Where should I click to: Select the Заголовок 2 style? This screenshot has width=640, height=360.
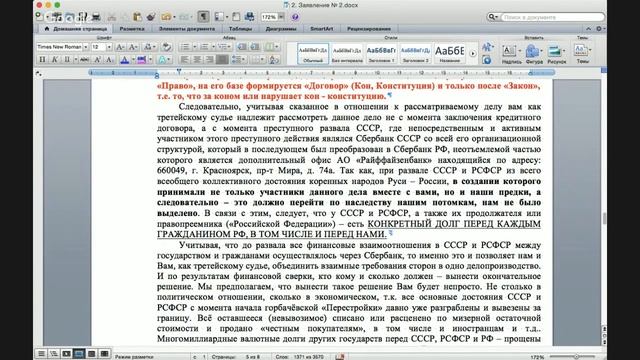(x=415, y=53)
